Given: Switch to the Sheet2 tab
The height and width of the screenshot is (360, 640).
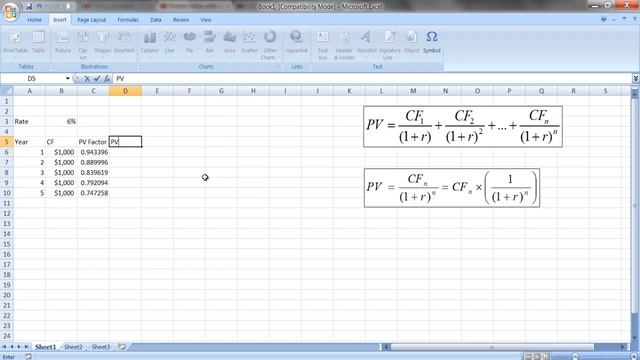Looking at the screenshot, I should pos(73,347).
